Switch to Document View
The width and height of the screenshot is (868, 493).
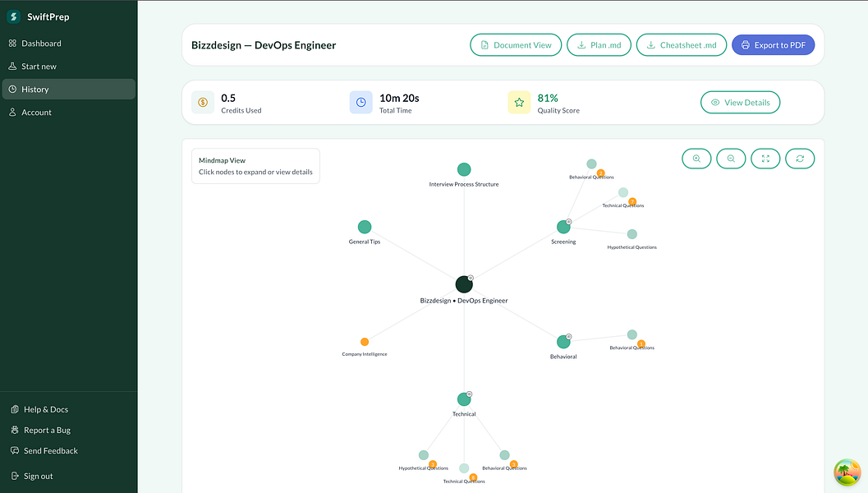(516, 45)
